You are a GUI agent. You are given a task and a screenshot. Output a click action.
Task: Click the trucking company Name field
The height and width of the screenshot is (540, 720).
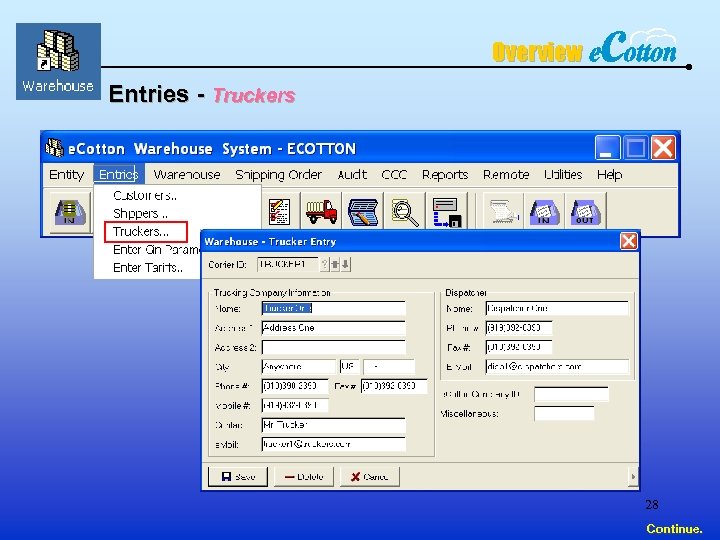(333, 309)
